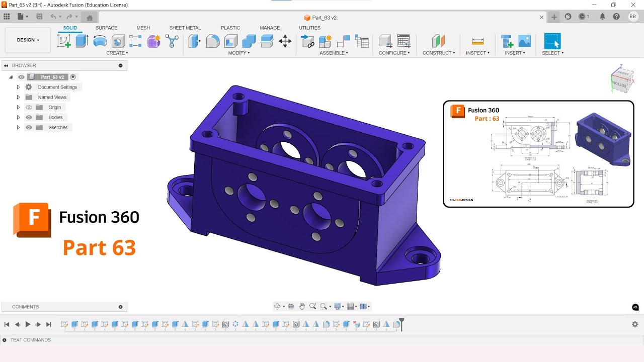Image resolution: width=644 pixels, height=362 pixels.
Task: Open the BB user account menu
Action: click(633, 17)
